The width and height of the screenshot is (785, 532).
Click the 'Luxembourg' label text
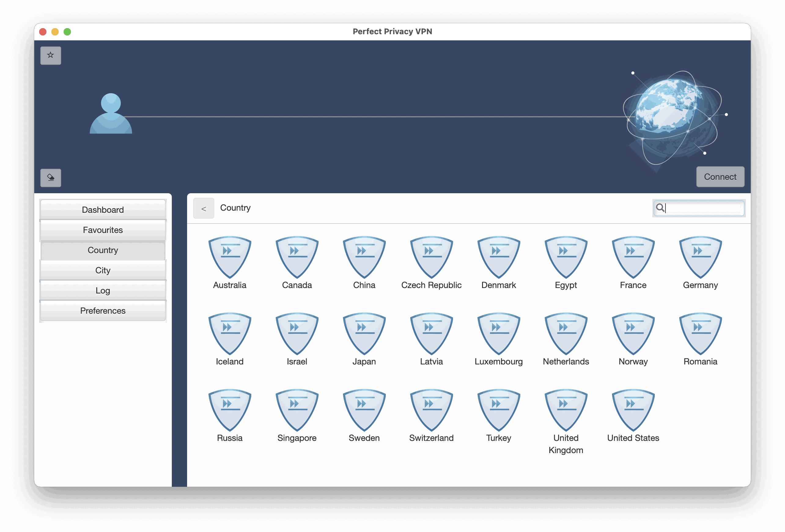coord(499,362)
